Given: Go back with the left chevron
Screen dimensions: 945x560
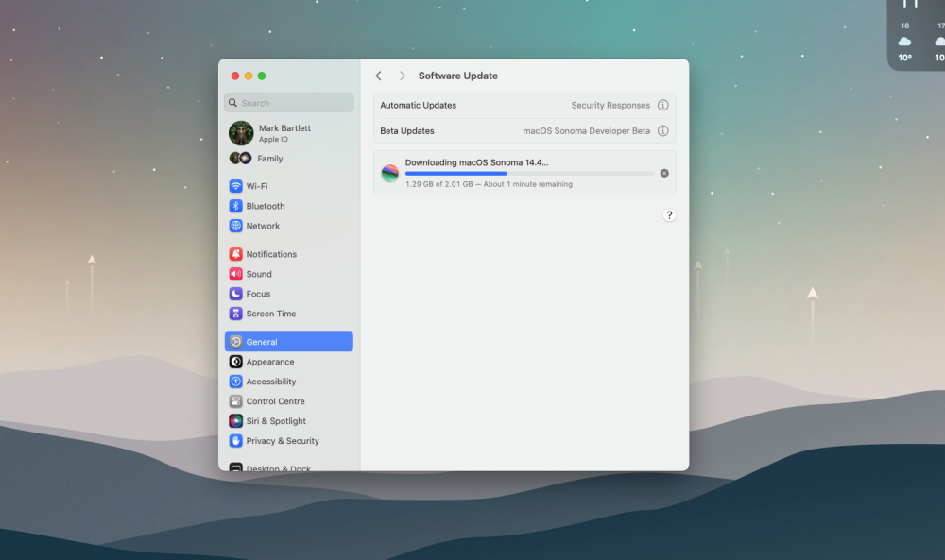Looking at the screenshot, I should coord(379,76).
